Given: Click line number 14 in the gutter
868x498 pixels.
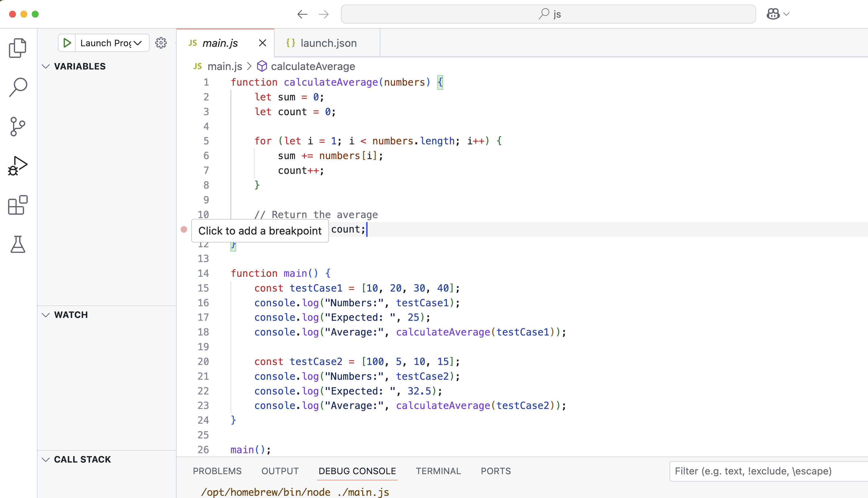Looking at the screenshot, I should coord(203,273).
